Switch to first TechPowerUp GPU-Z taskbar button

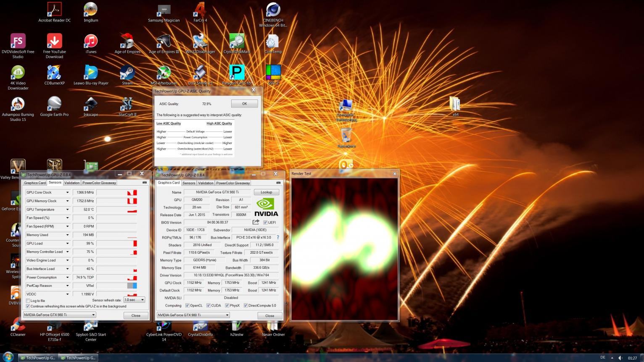point(37,358)
